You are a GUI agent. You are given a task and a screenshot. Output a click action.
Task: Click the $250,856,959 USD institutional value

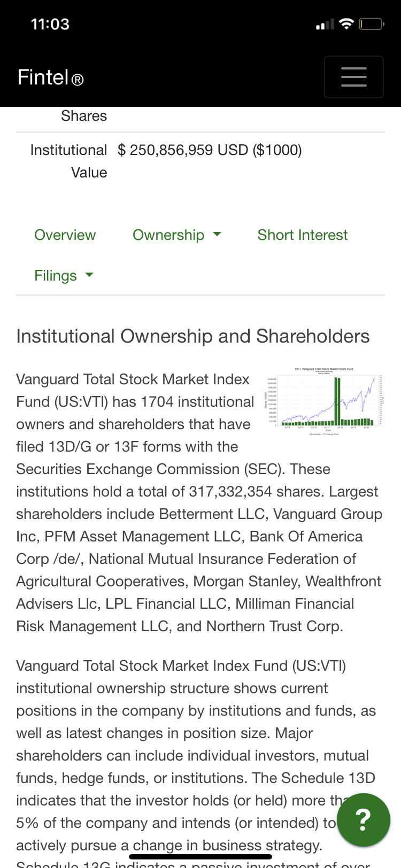(210, 150)
